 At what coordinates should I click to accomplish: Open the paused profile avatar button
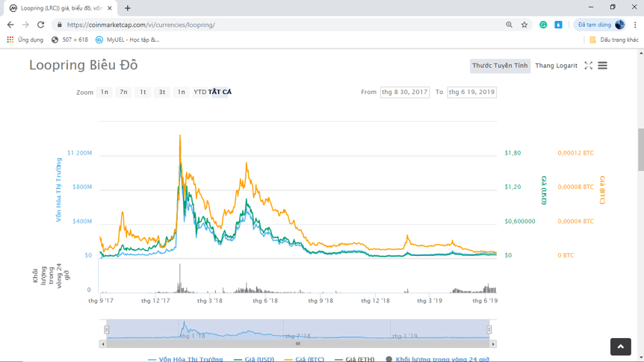pyautogui.click(x=600, y=25)
